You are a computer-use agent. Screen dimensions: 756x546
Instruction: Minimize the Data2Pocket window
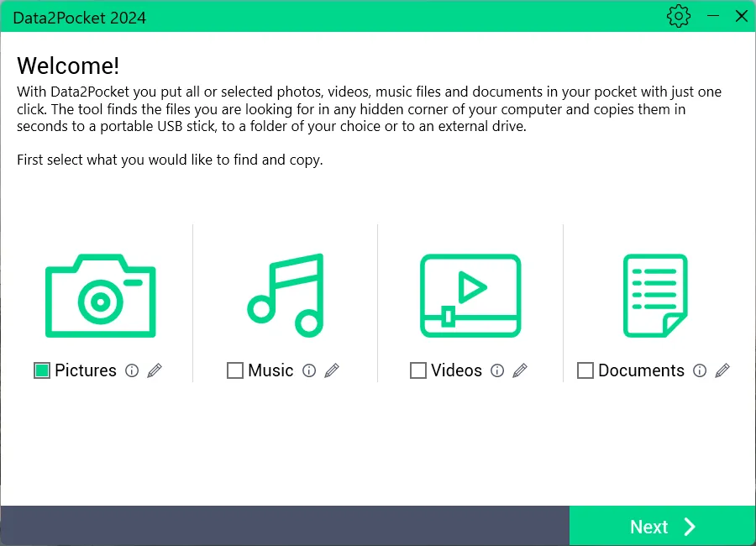click(x=713, y=16)
